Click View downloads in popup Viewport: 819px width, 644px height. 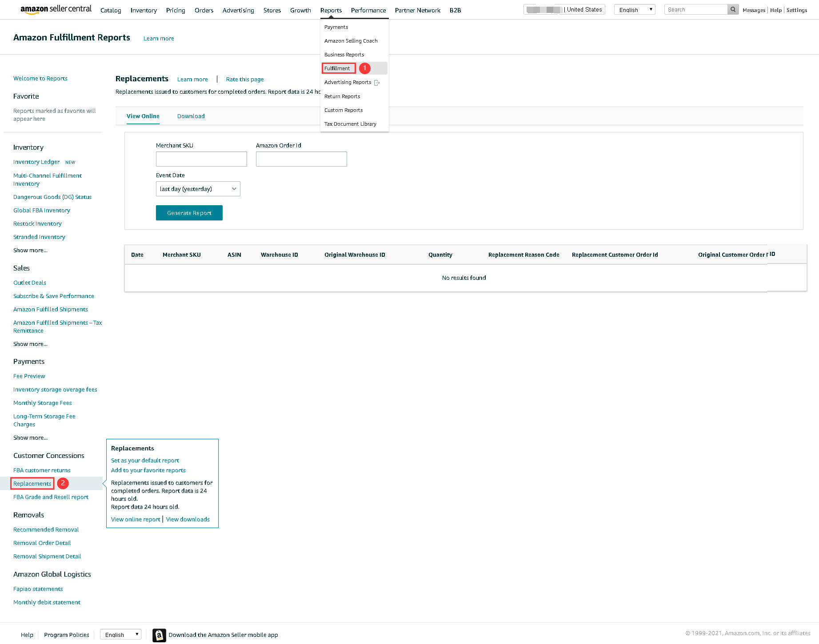(188, 520)
